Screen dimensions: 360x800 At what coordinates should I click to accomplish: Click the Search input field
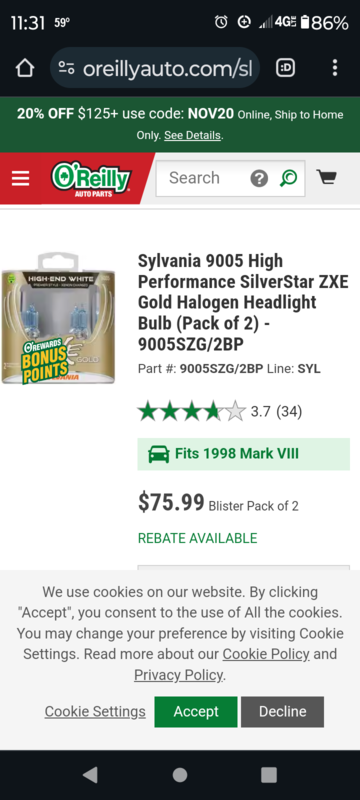click(204, 178)
